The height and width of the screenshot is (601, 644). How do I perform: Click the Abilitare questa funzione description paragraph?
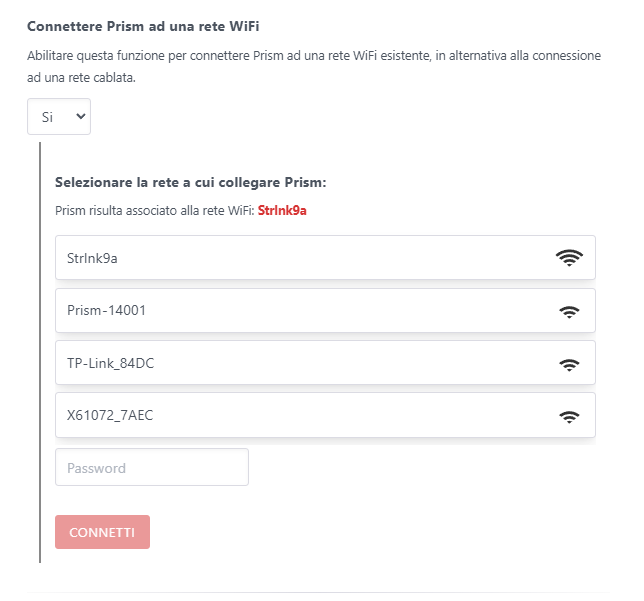pos(314,66)
